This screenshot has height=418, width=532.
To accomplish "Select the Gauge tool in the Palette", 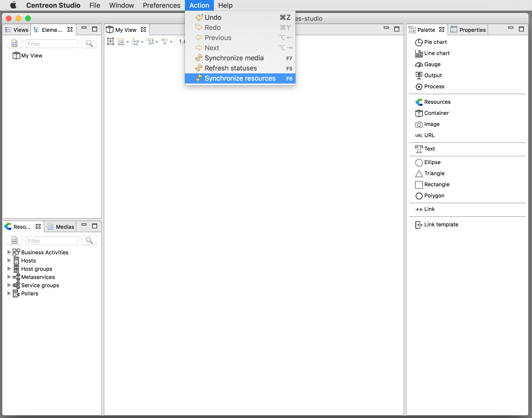I will pyautogui.click(x=432, y=64).
